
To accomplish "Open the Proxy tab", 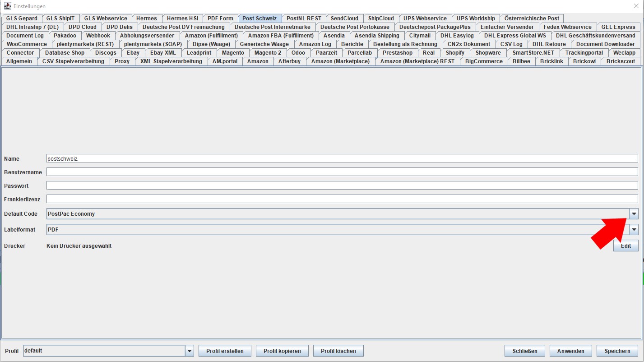I will pos(122,61).
